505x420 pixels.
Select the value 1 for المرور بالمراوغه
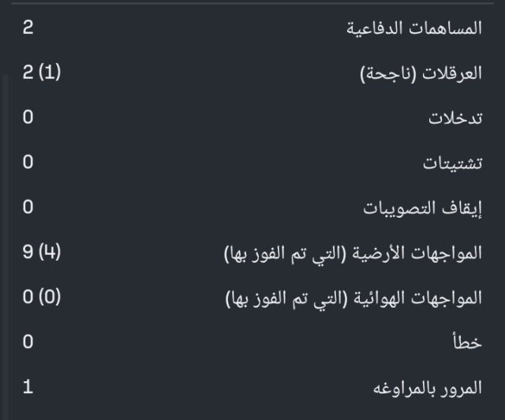coord(28,388)
